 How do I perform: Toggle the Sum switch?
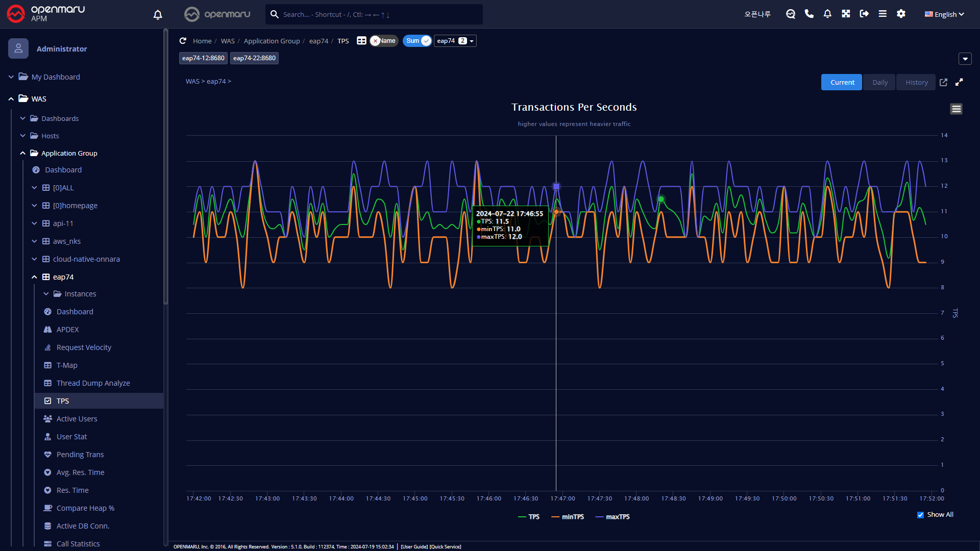point(418,41)
